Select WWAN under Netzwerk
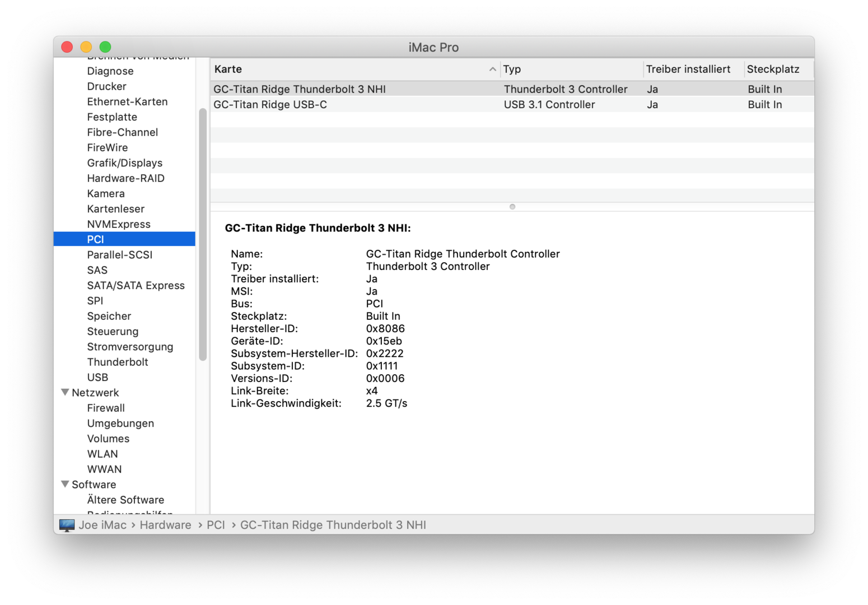 coord(104,469)
